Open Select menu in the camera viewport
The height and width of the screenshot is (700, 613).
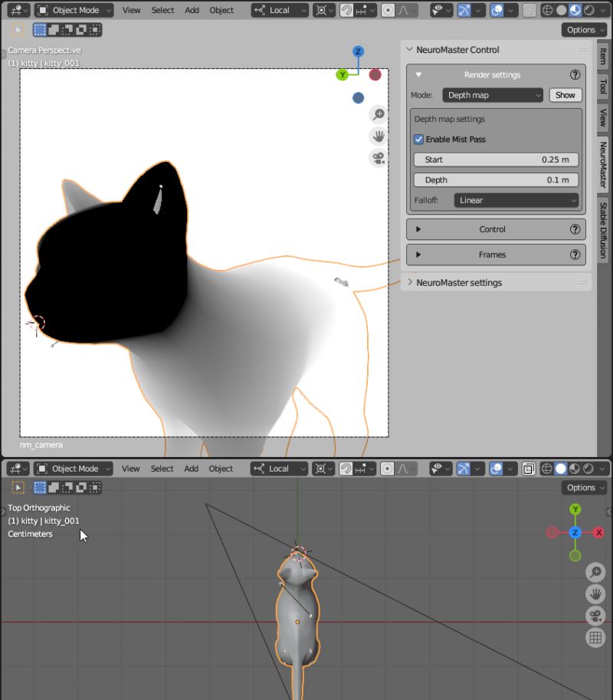tap(162, 10)
